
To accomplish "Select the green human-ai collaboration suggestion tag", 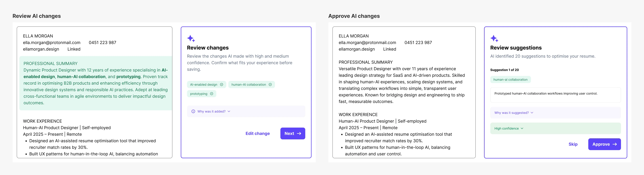I will (510, 80).
